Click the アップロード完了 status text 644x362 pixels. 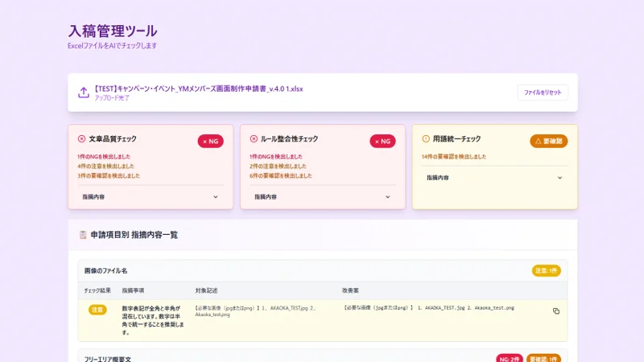112,97
